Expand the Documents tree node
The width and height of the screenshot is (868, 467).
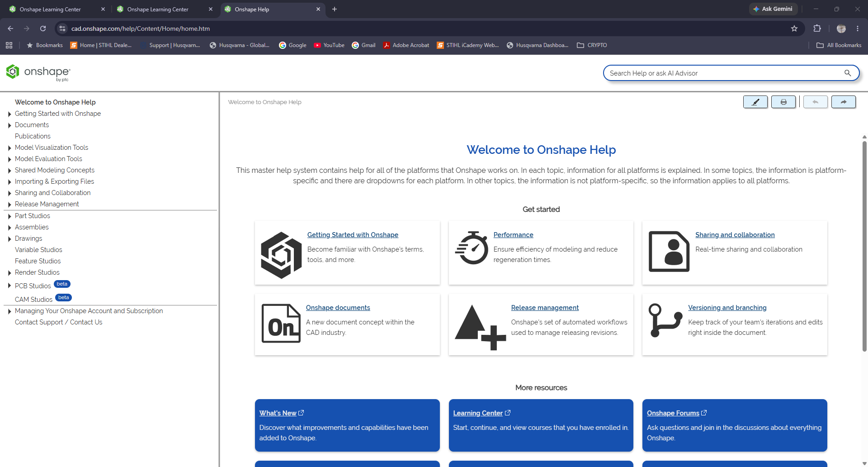tap(9, 125)
